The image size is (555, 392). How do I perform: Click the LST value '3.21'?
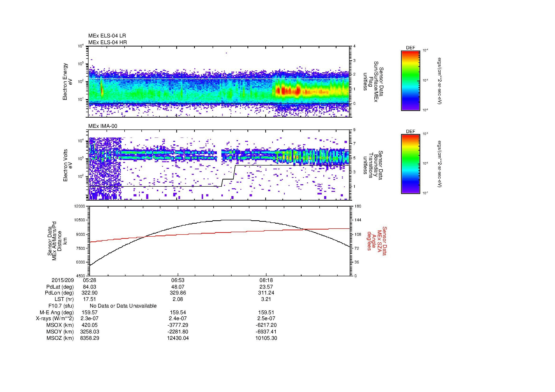[266, 299]
